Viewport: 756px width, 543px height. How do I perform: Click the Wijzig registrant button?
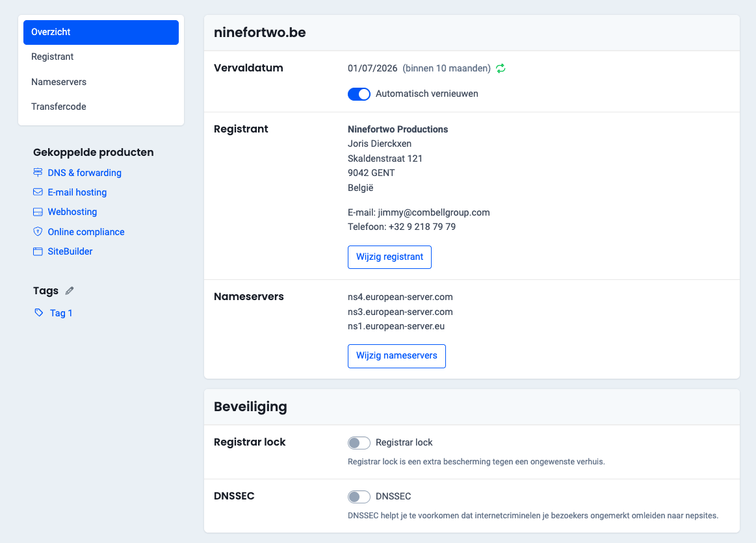(x=389, y=257)
